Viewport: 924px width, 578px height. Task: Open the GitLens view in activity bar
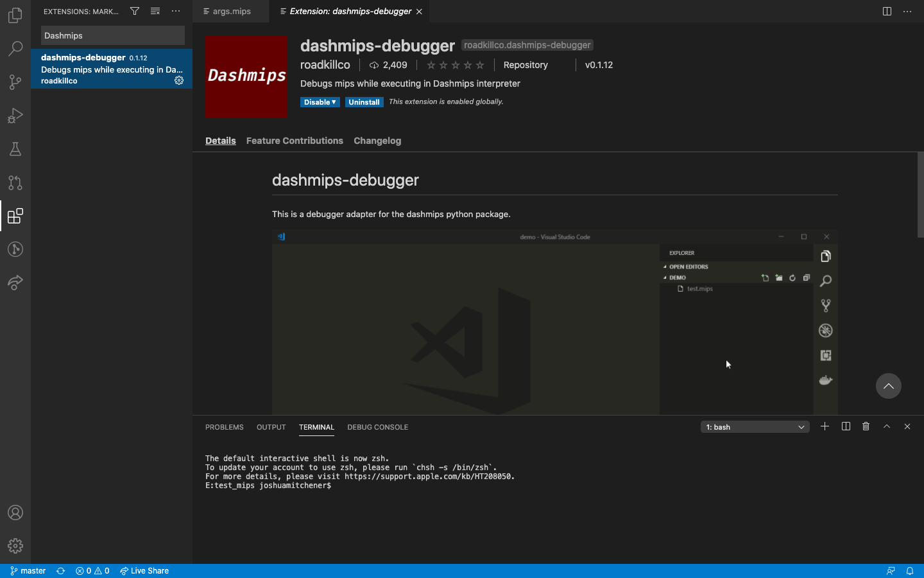point(15,249)
